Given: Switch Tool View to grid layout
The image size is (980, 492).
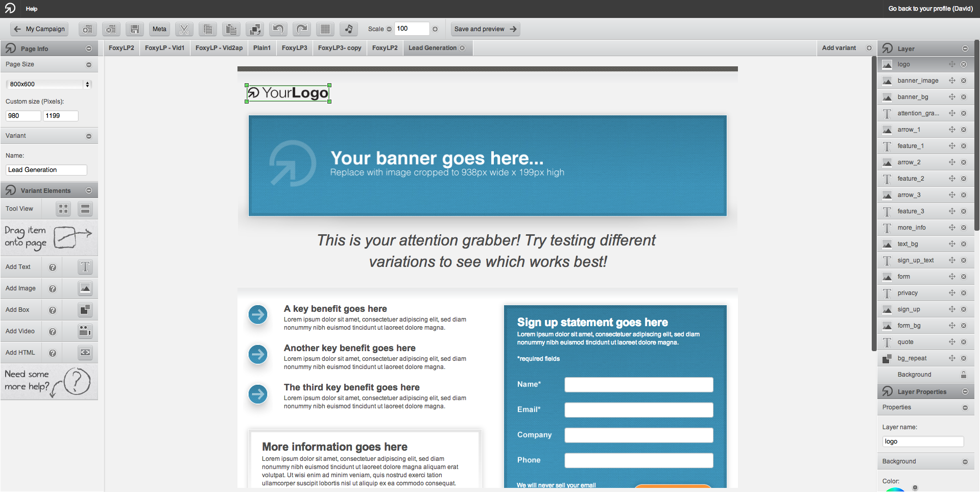Looking at the screenshot, I should tap(63, 209).
